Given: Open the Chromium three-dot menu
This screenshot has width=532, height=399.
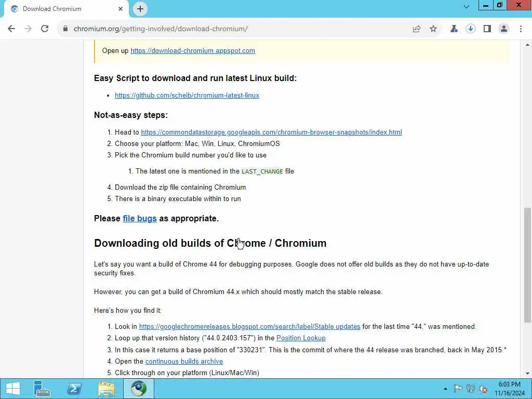Looking at the screenshot, I should click(x=521, y=29).
